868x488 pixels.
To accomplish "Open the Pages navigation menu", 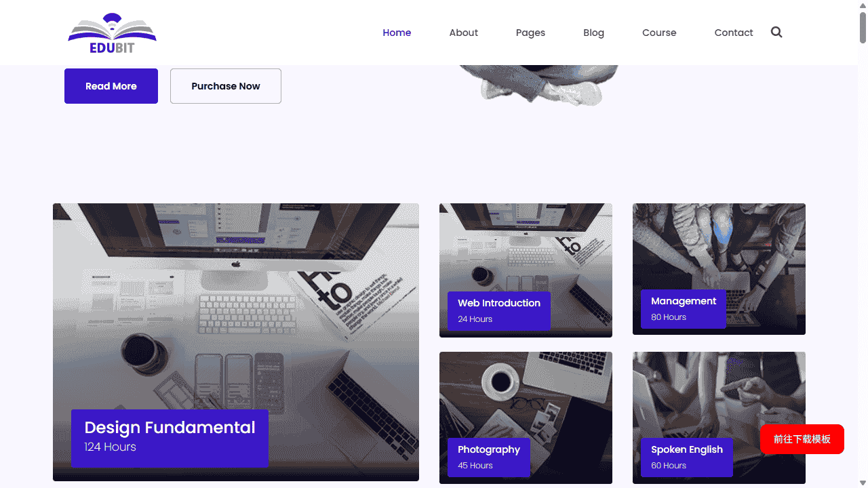I will pyautogui.click(x=530, y=33).
